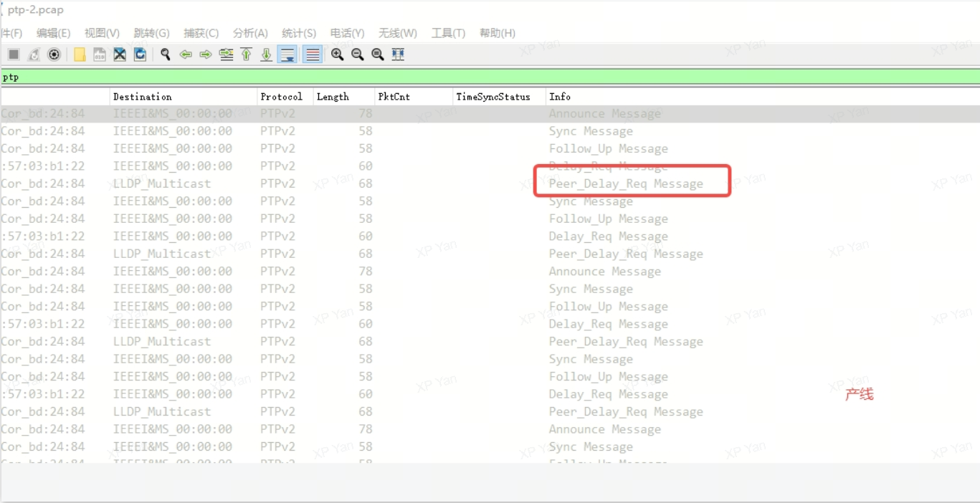
Task: Find a packet with the magnifier icon
Action: pos(166,54)
